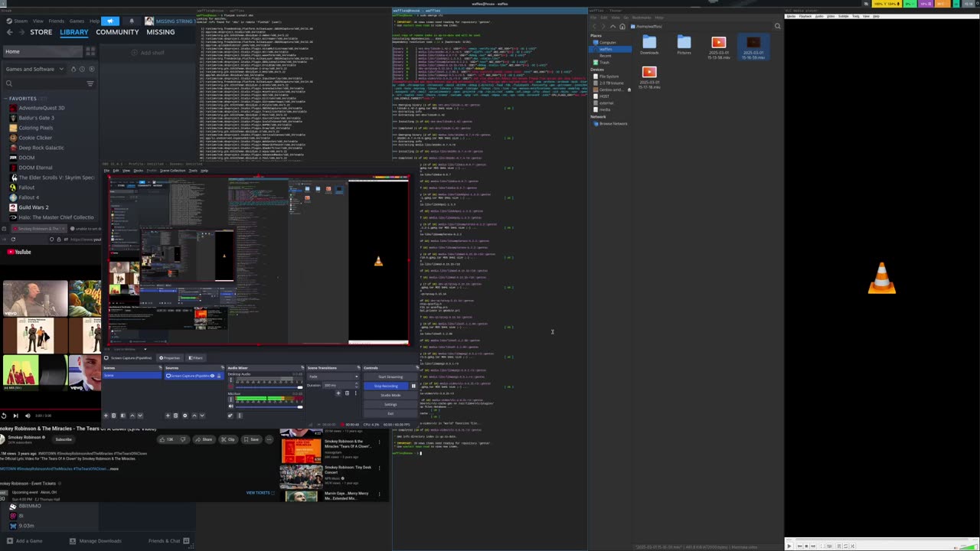This screenshot has height=551, width=980.
Task: Open Thunar search magnifier icon
Action: tap(777, 26)
